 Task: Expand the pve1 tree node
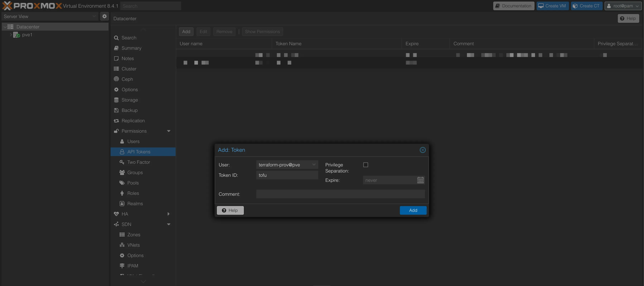point(11,35)
